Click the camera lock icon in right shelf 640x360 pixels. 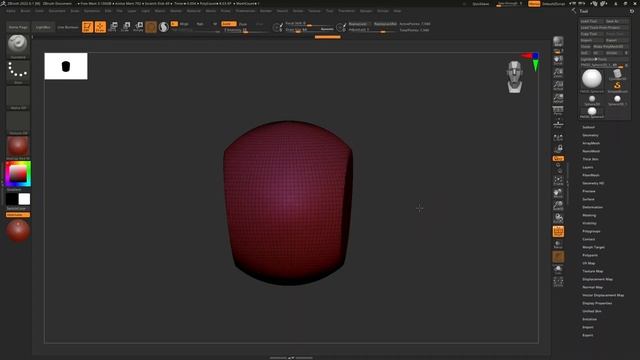(558, 149)
